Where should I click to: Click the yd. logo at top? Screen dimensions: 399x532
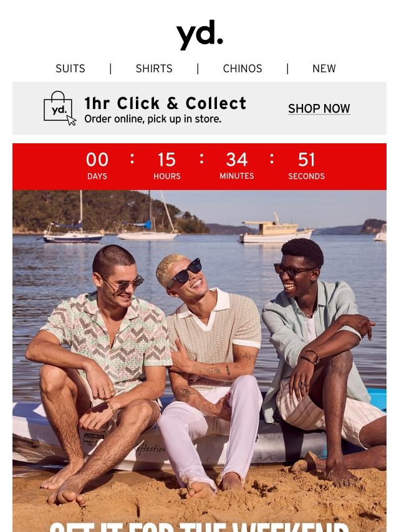click(199, 36)
